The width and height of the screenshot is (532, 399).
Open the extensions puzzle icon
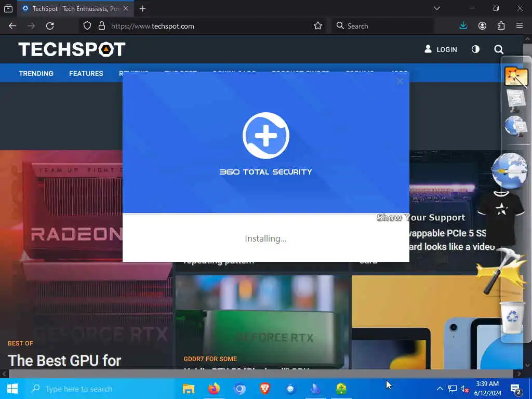tap(501, 26)
